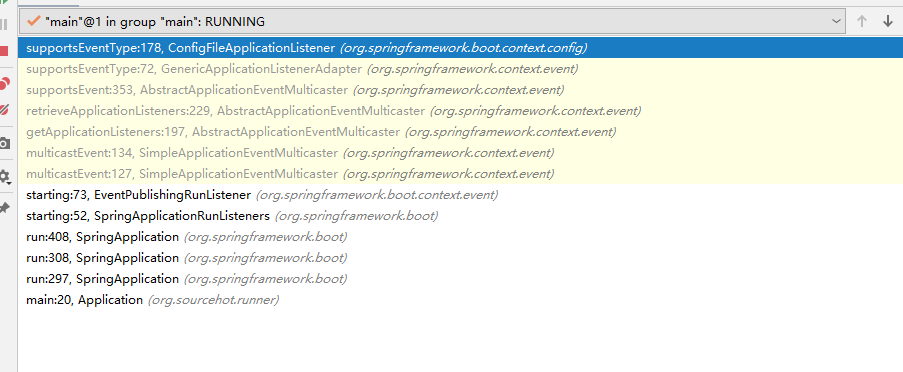This screenshot has height=372, width=903.
Task: Click the thread selector chevron arrow
Action: click(x=837, y=22)
